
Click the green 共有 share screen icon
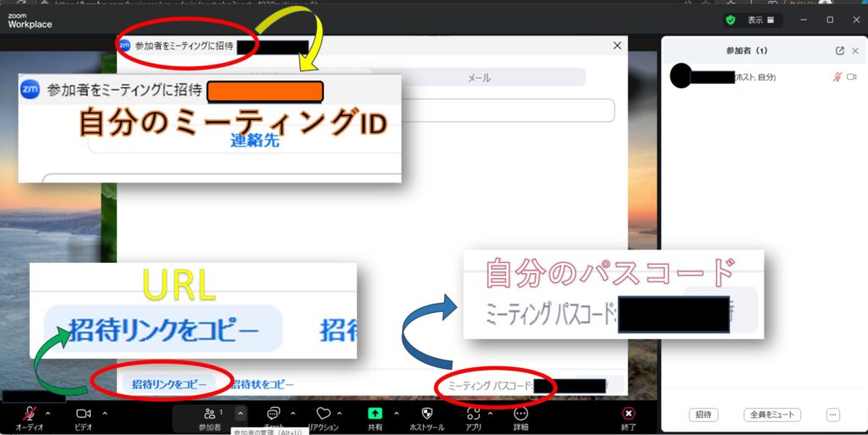375,414
